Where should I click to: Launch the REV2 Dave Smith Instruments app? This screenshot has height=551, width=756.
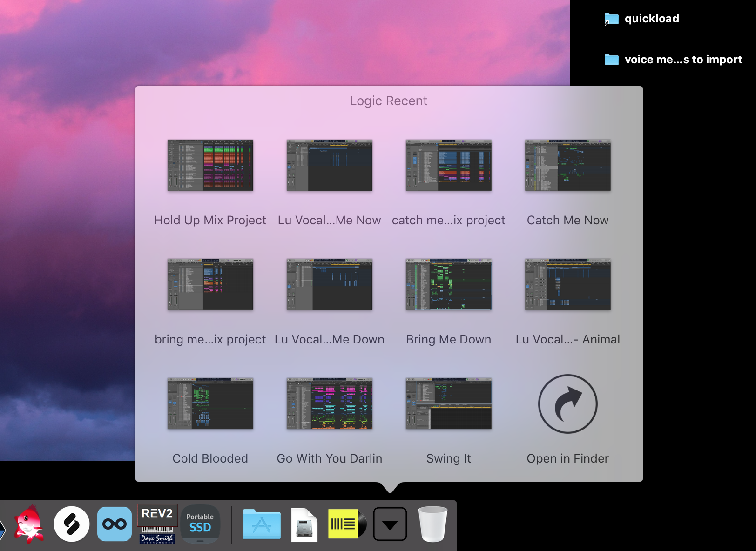point(157,524)
